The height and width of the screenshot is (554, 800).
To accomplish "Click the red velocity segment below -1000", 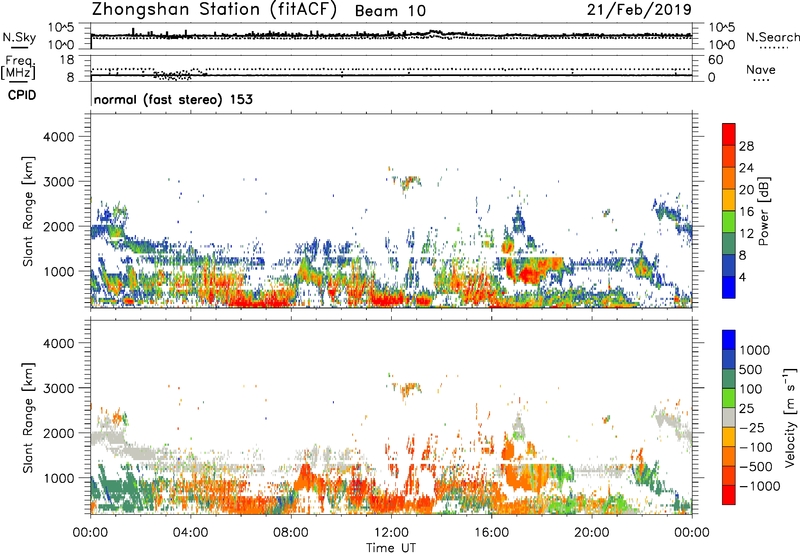I will coord(729,495).
